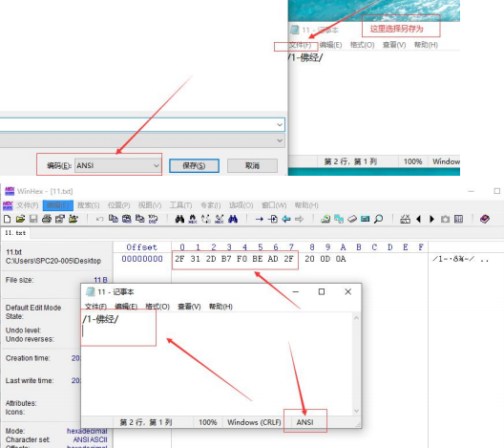Click the Offset column header in WinHex
Viewport: 504px width, 448px height.
click(141, 247)
